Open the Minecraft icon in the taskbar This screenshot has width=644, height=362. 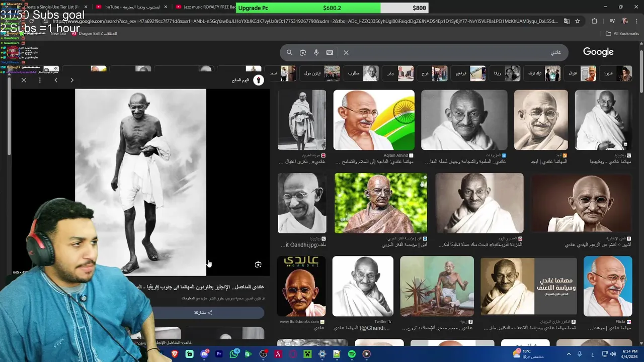click(x=307, y=354)
